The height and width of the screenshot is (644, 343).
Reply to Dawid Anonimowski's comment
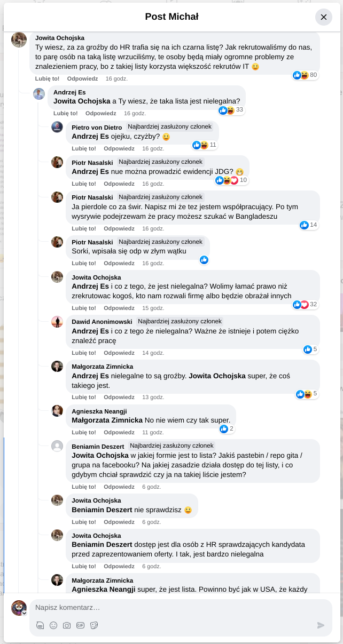coord(119,353)
